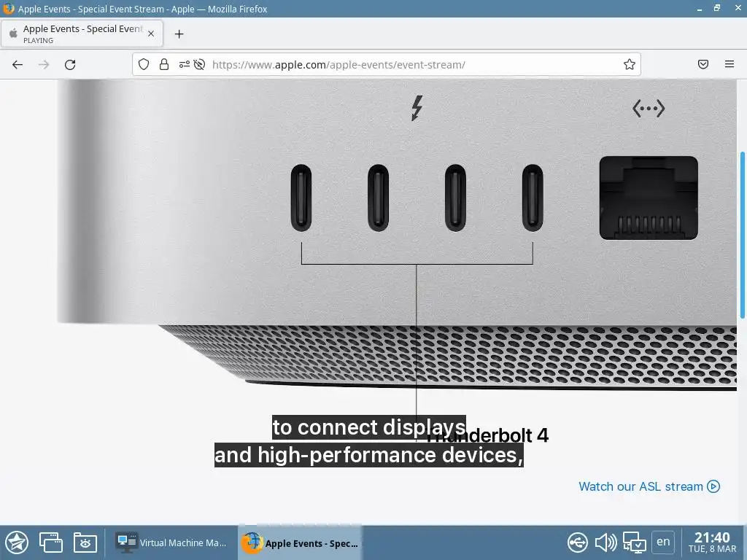Click the Firefox logo in the title bar
Viewport: 747px width, 560px height.
coord(9,9)
